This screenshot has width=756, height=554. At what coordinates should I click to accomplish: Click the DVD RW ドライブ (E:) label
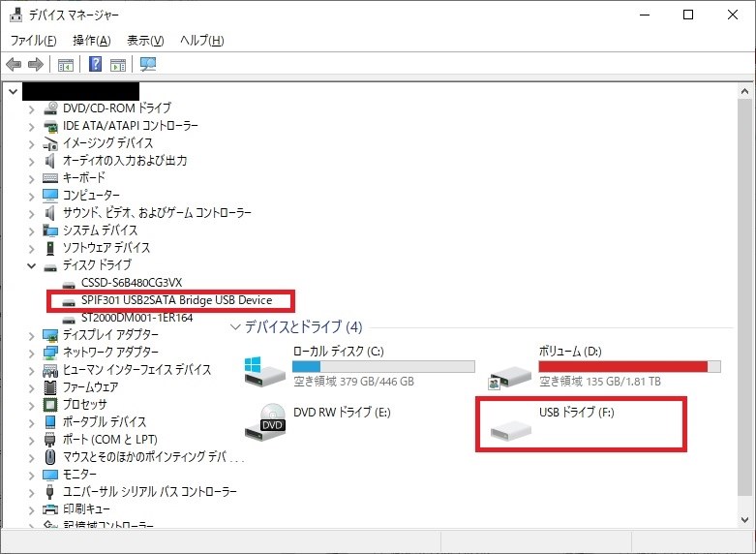click(342, 413)
